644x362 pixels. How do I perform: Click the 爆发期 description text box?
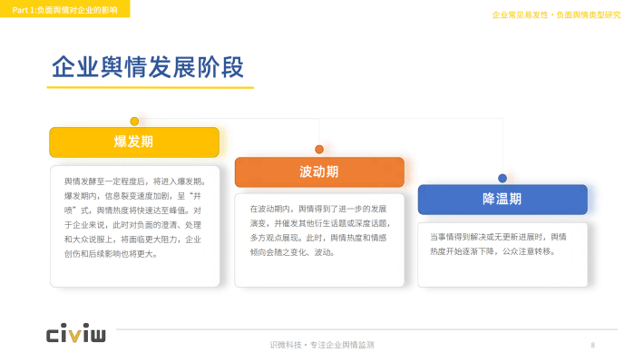click(135, 226)
